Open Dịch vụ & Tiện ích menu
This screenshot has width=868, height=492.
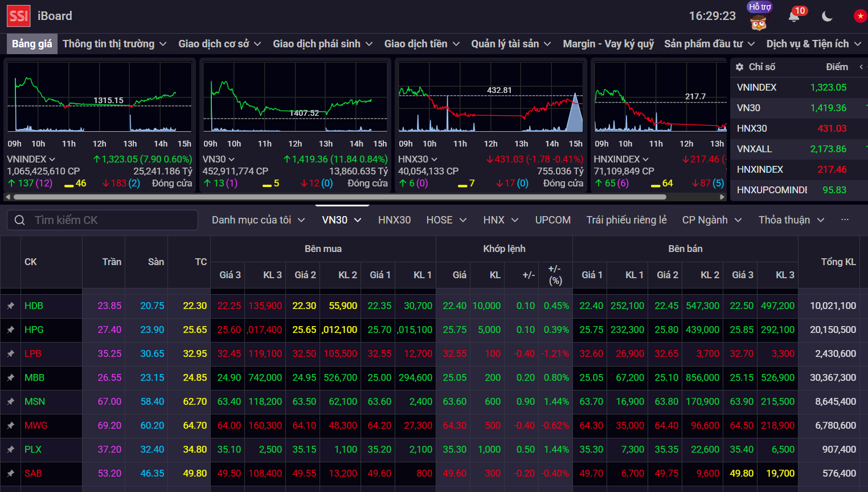(x=814, y=44)
